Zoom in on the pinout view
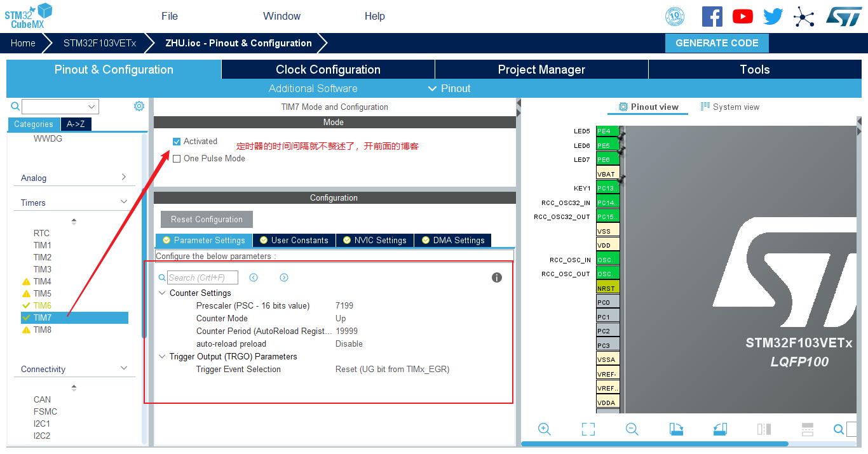Viewport: 868px width, 454px height. [x=545, y=429]
